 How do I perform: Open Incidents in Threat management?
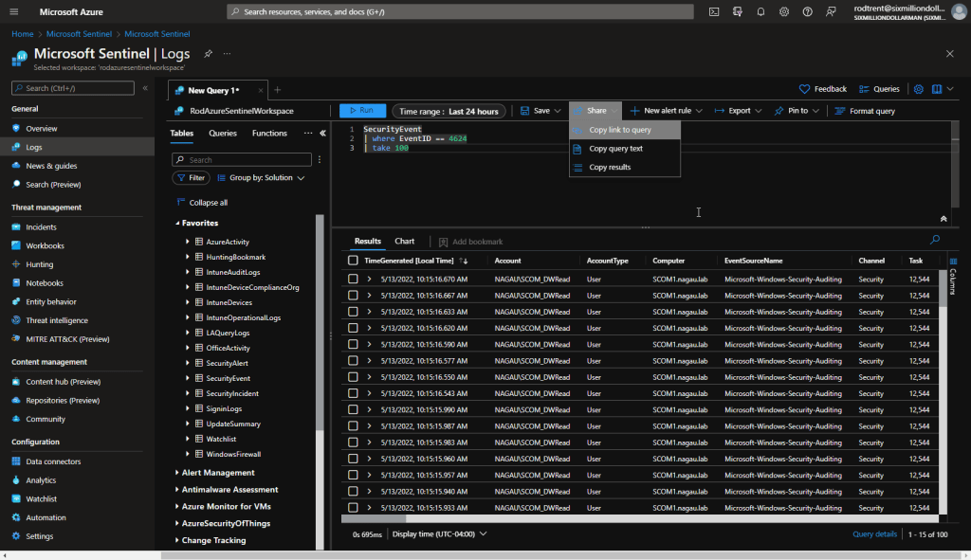coord(41,227)
